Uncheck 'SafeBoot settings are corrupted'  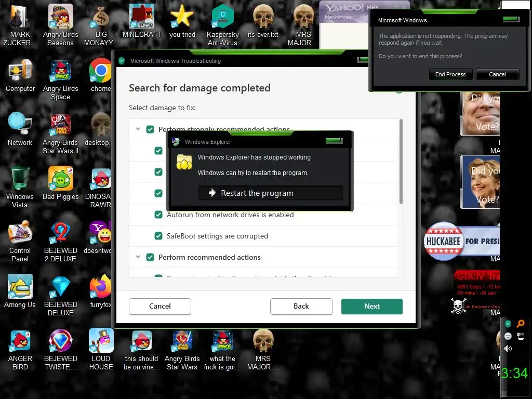158,236
